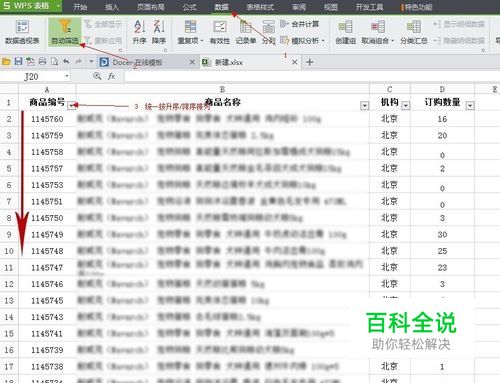
Task: Select quantity cell 30 in row 9
Action: (442, 234)
